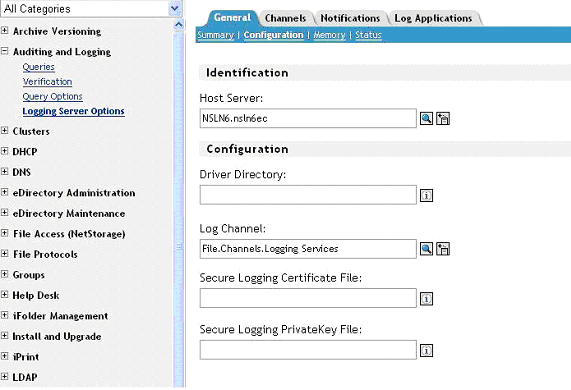Click the File Protocols label
This screenshot has width=571, height=390.
tap(45, 254)
